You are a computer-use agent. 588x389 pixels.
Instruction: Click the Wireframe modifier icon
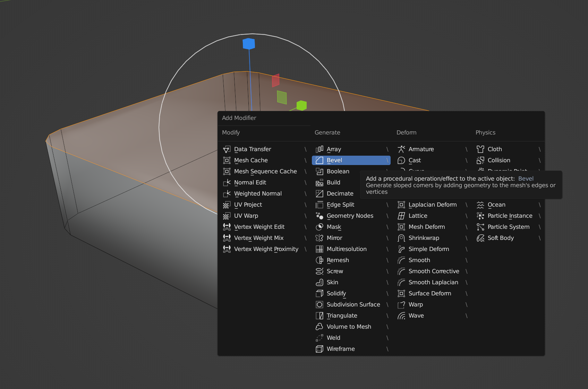click(319, 349)
